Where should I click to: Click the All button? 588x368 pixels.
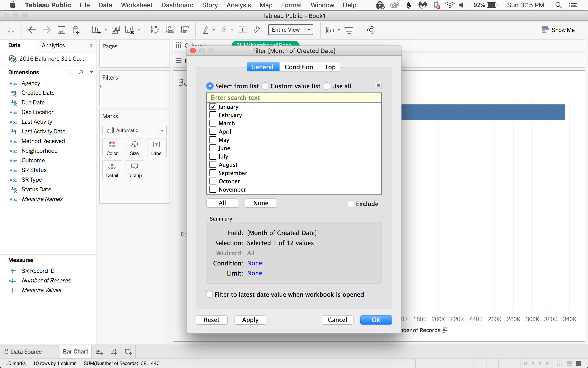coord(222,203)
